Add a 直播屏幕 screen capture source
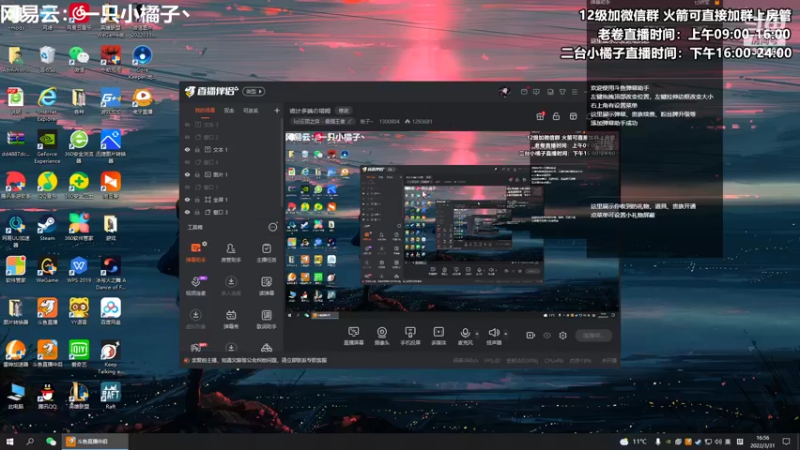The width and height of the screenshot is (800, 450). pyautogui.click(x=353, y=336)
